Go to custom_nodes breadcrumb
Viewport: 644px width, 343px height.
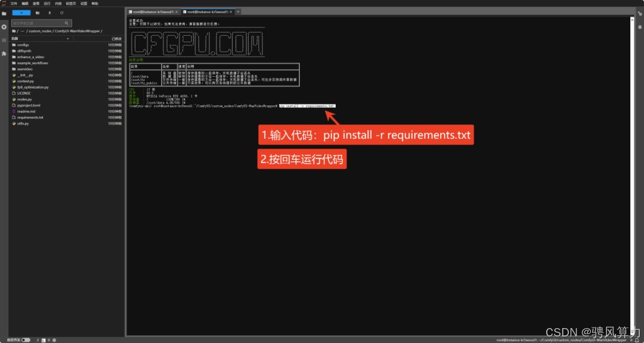[x=40, y=31]
